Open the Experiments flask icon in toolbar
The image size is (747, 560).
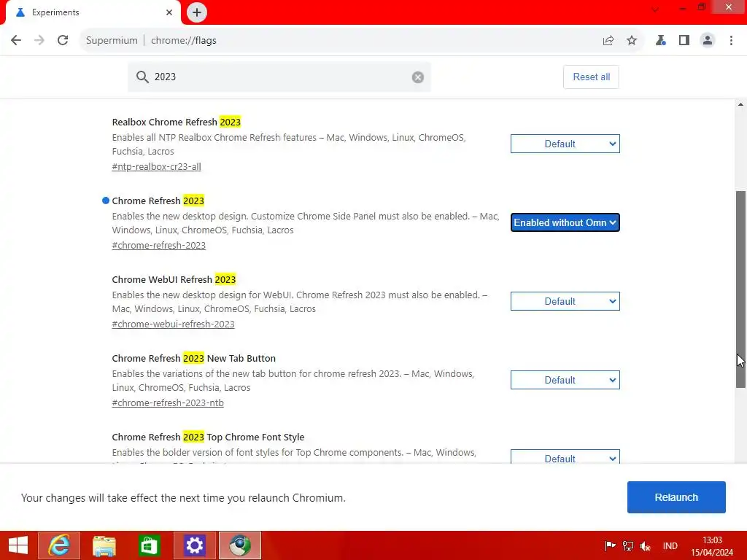tap(661, 41)
